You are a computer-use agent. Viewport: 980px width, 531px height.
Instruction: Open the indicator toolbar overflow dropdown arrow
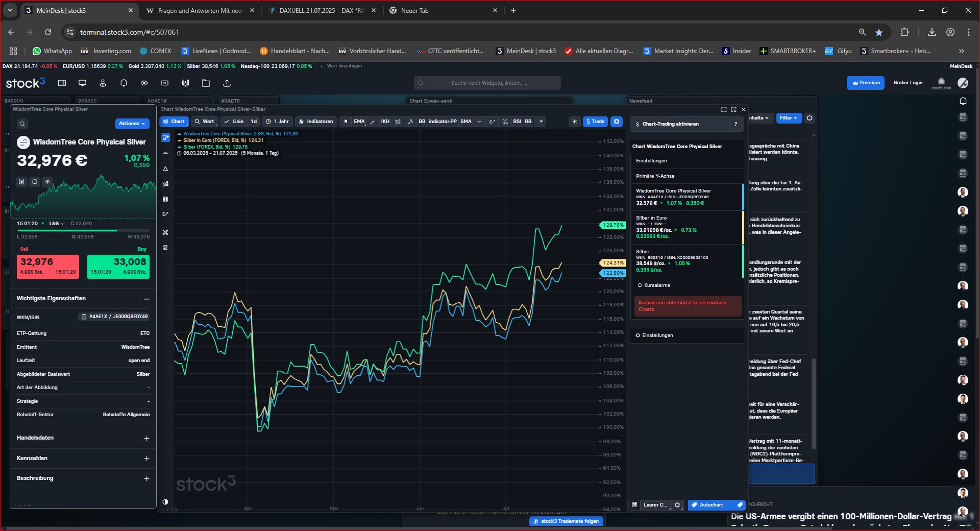pyautogui.click(x=541, y=122)
